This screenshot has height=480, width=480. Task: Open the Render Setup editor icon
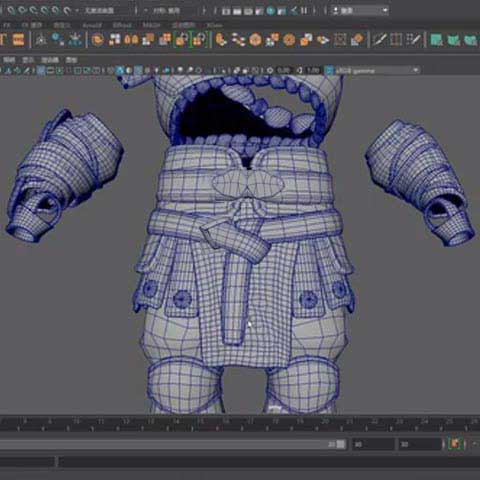pos(282,11)
